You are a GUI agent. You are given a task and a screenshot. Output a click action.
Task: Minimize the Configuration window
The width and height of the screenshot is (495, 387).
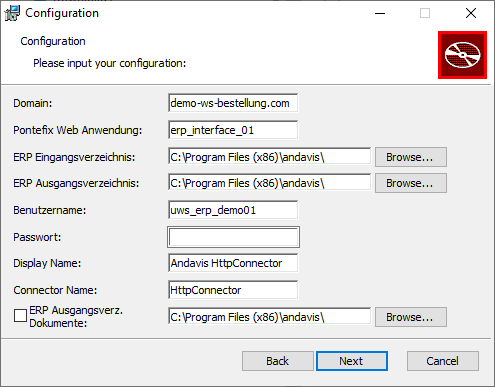pos(380,13)
